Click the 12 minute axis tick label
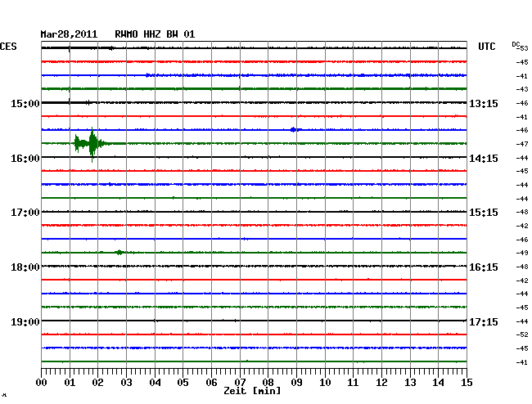 click(x=381, y=382)
